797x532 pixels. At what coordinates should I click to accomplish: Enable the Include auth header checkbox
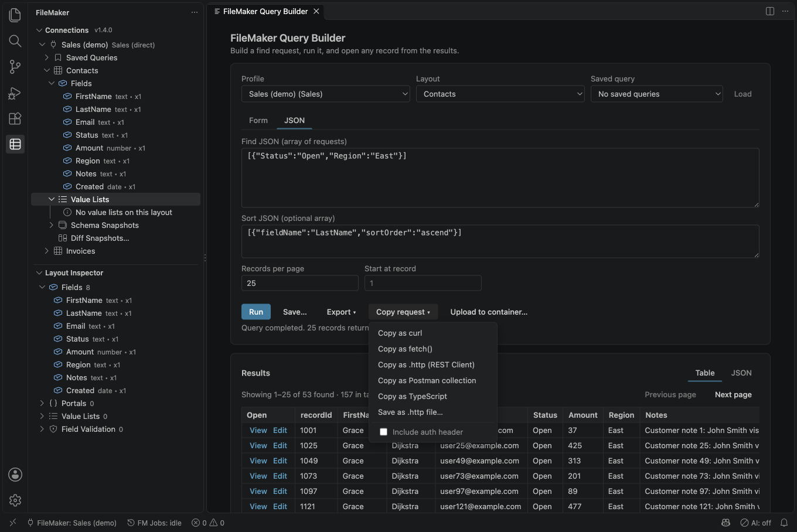tap(383, 432)
